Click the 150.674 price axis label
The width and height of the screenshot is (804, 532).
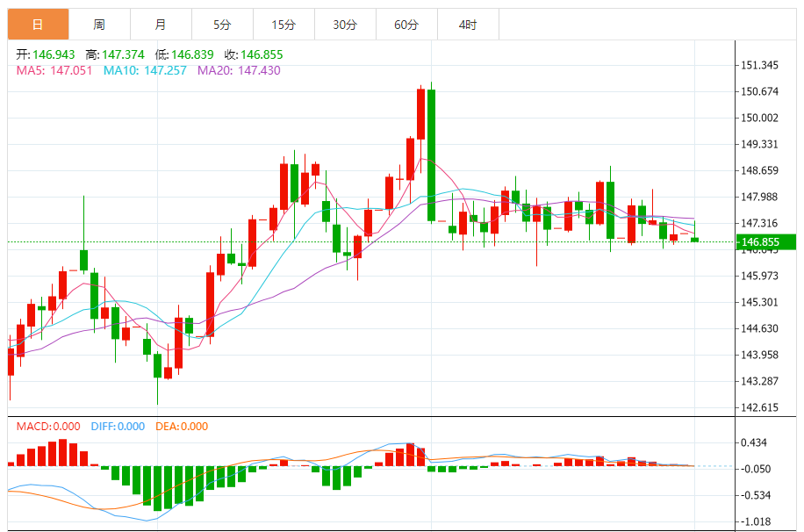coord(759,91)
